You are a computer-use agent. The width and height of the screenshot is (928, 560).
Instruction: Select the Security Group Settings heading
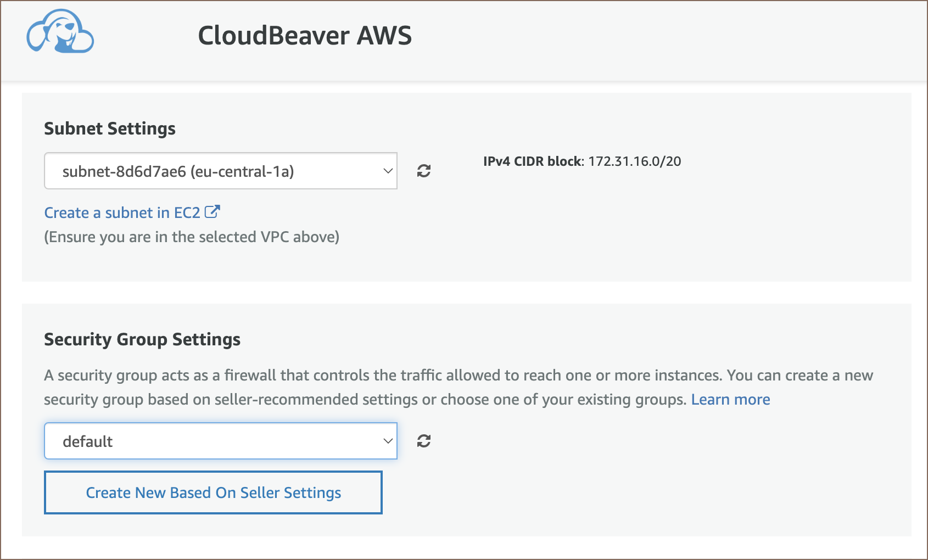click(x=142, y=339)
